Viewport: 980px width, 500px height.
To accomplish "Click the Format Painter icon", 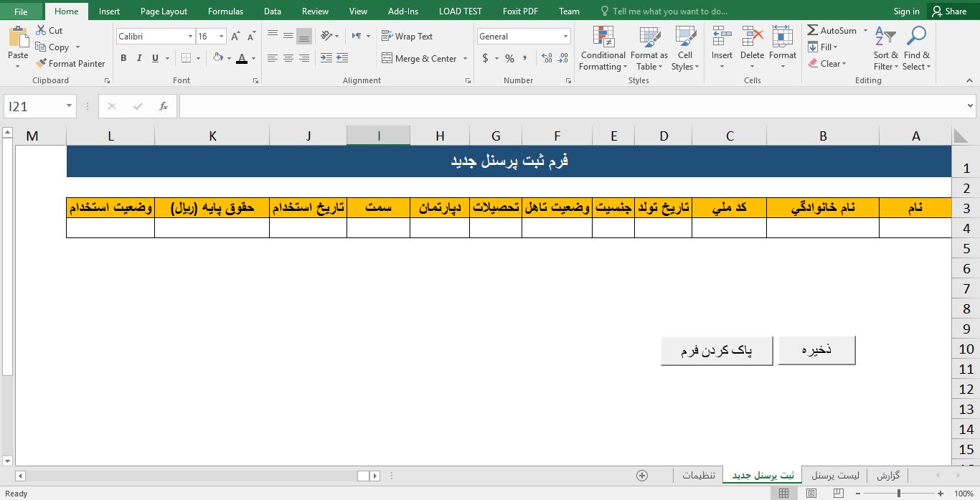I will (42, 64).
